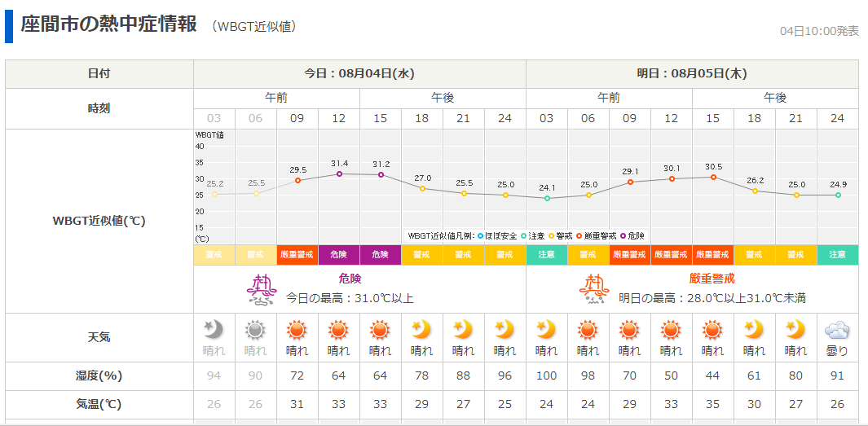Screen dimensions: 868x426
Task: Click the orange 厳重警戒 heat mascot icon
Action: coord(594,289)
